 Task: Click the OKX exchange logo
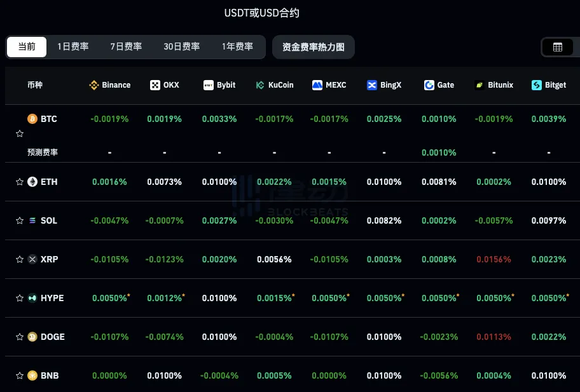(x=155, y=85)
